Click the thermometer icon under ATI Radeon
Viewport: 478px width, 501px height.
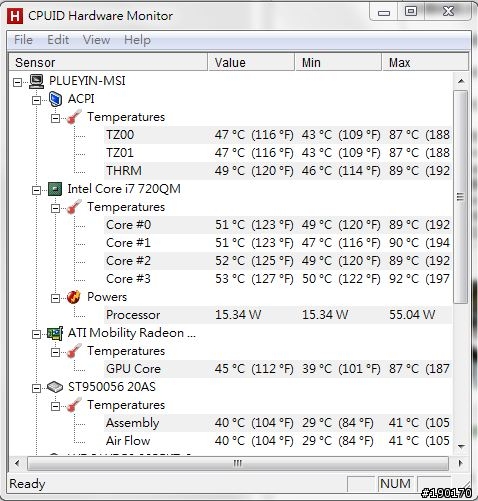(x=74, y=351)
